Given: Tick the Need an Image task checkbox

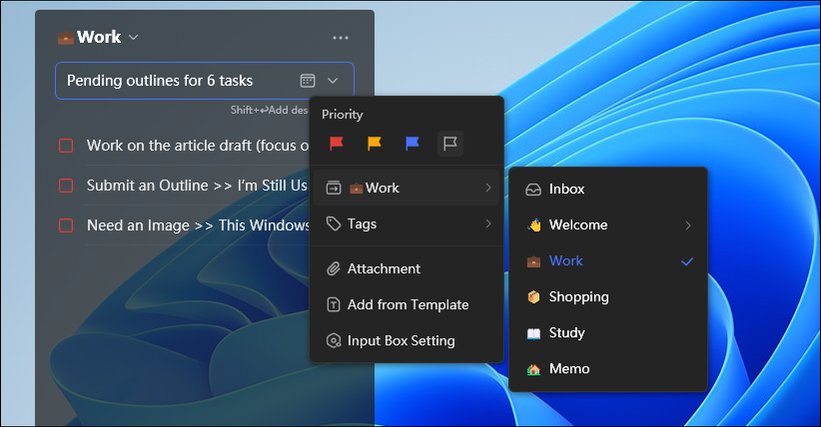Looking at the screenshot, I should pyautogui.click(x=66, y=226).
